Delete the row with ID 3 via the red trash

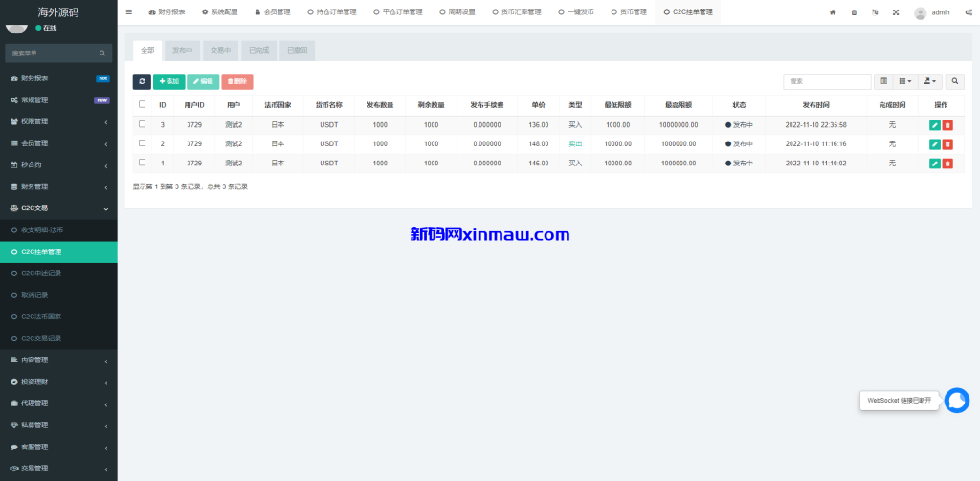[947, 125]
